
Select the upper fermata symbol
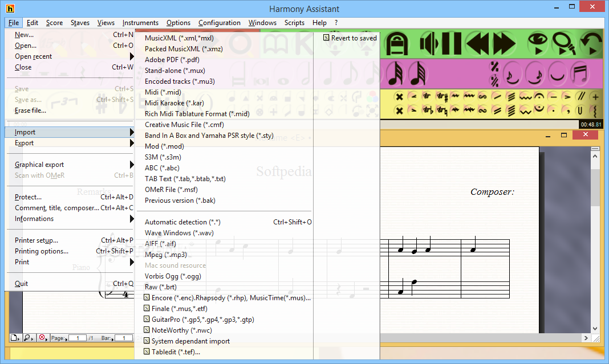(539, 96)
